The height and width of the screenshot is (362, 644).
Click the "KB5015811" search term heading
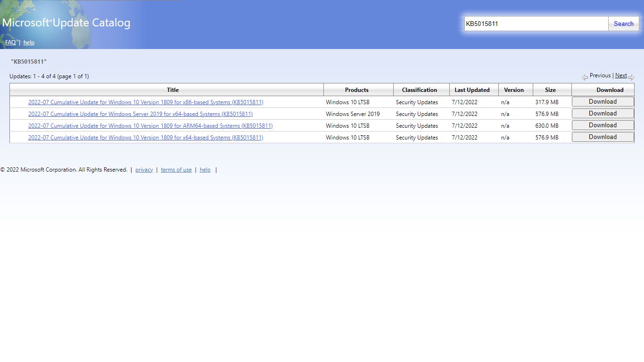pos(29,62)
